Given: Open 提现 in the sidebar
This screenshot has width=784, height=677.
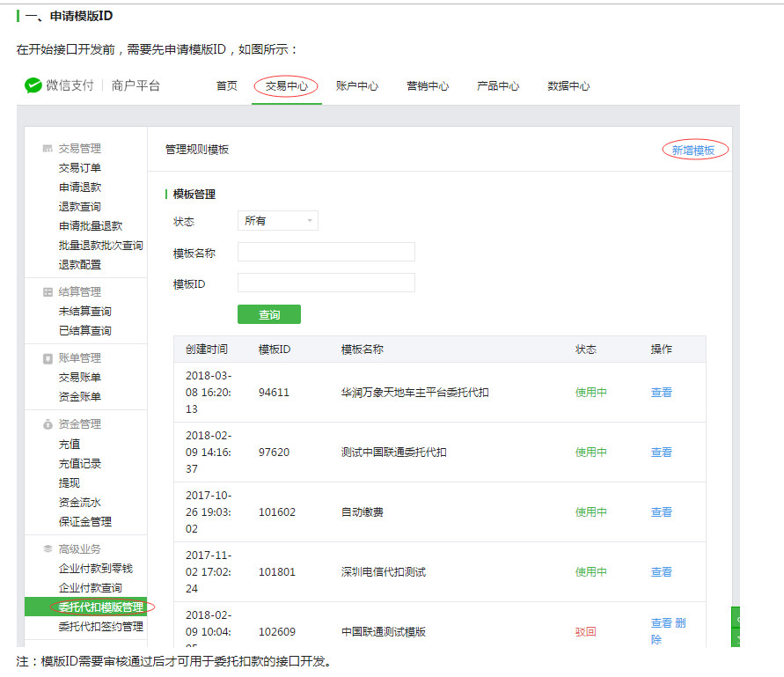Looking at the screenshot, I should [x=70, y=483].
